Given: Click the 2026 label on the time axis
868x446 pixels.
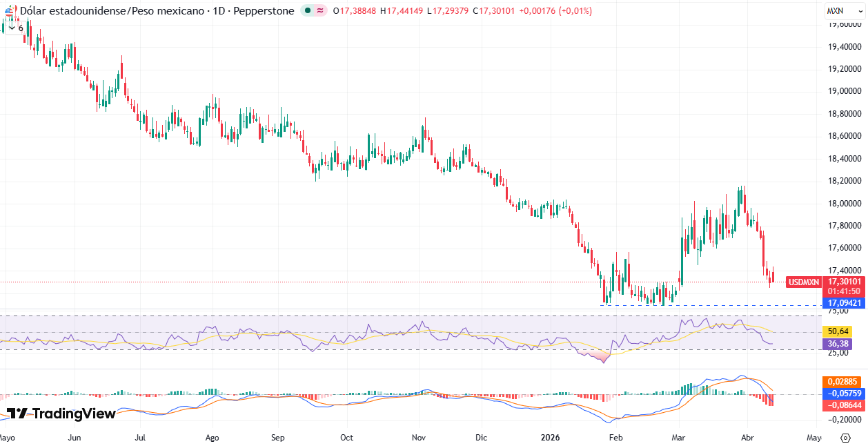Looking at the screenshot, I should coord(550,438).
